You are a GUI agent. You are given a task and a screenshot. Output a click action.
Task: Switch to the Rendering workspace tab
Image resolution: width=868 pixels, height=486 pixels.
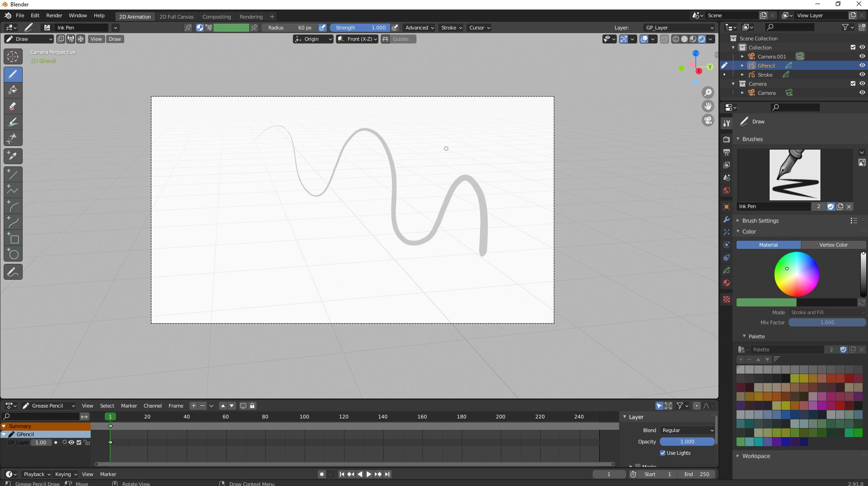coord(251,17)
